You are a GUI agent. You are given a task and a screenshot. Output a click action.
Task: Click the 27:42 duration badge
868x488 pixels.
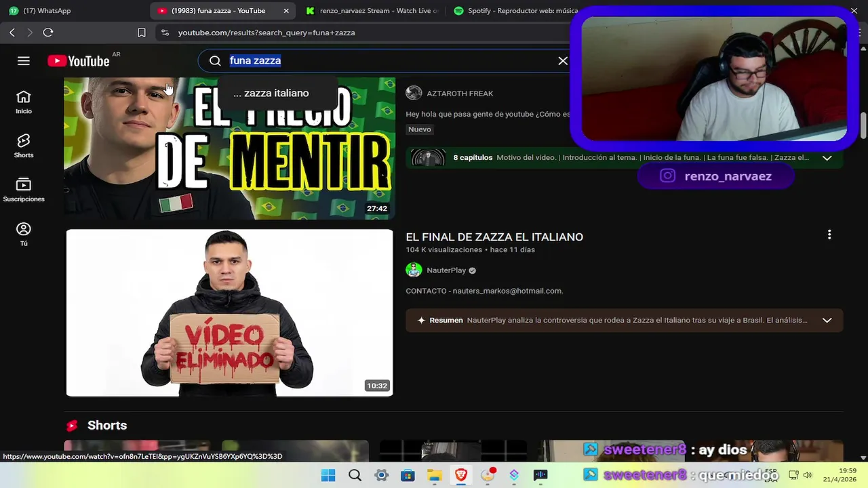[x=377, y=208]
